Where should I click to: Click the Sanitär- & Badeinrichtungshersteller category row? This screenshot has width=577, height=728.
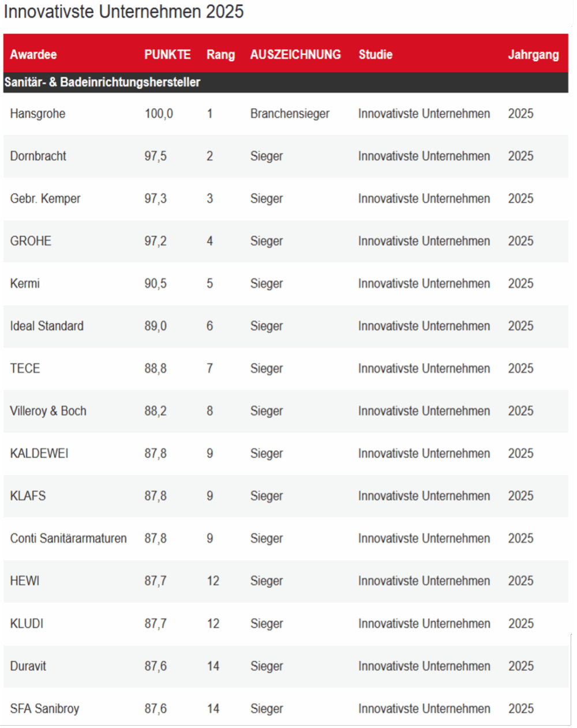click(102, 82)
